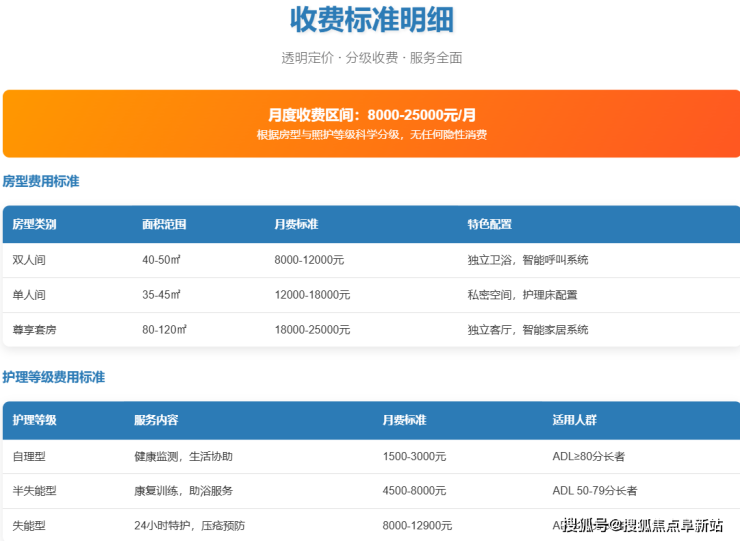Click the 80-120㎡ area cell
Viewport: 740px width, 541px height.
point(164,330)
